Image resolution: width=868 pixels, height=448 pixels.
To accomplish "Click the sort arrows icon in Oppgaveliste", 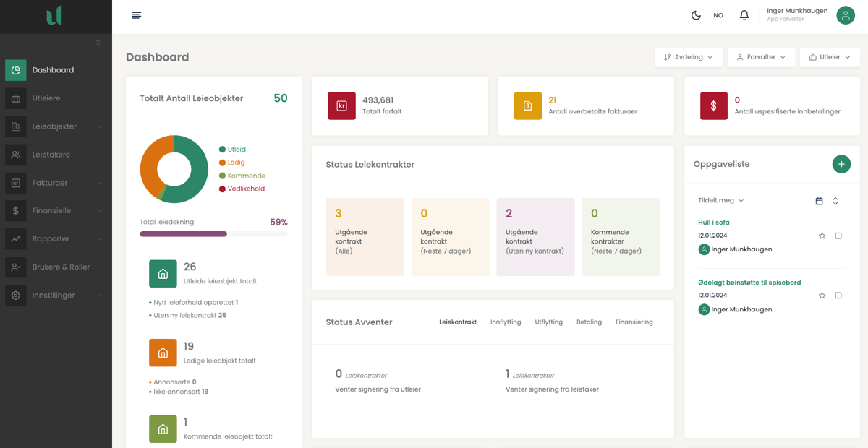I will coord(835,201).
